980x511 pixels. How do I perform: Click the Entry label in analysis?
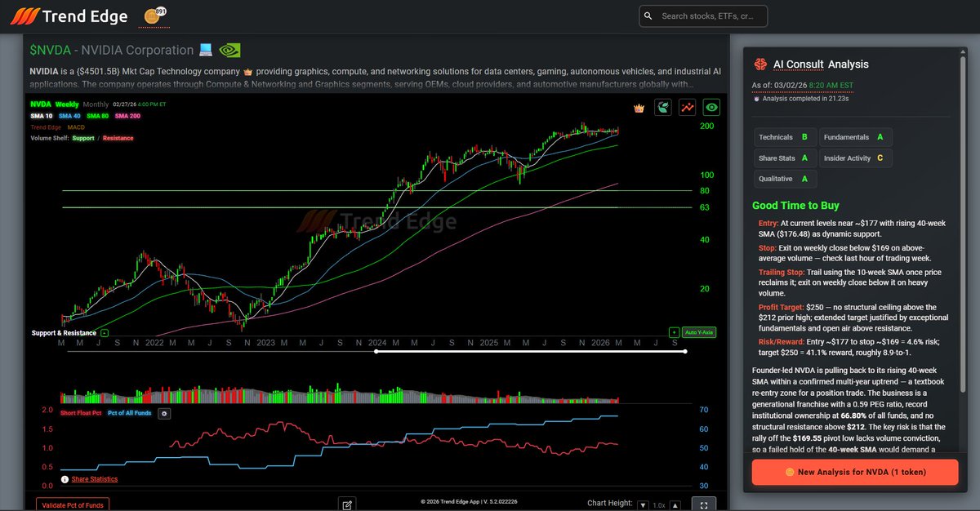pos(768,222)
